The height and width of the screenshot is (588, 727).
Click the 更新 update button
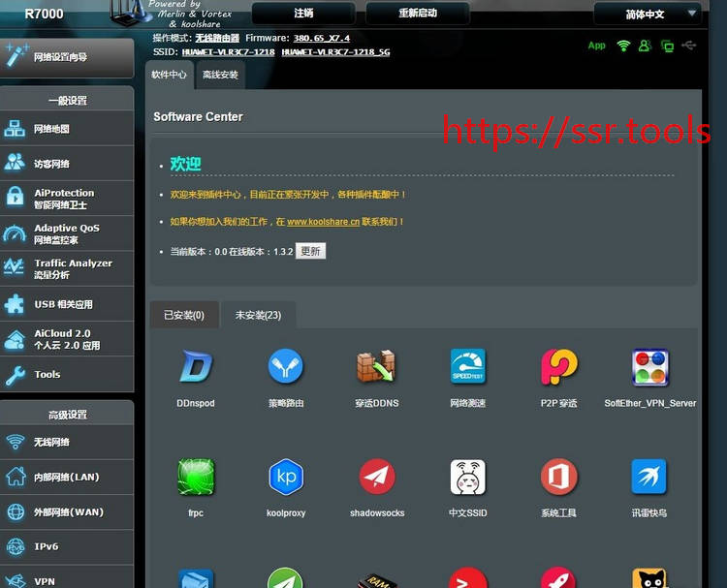coord(310,251)
